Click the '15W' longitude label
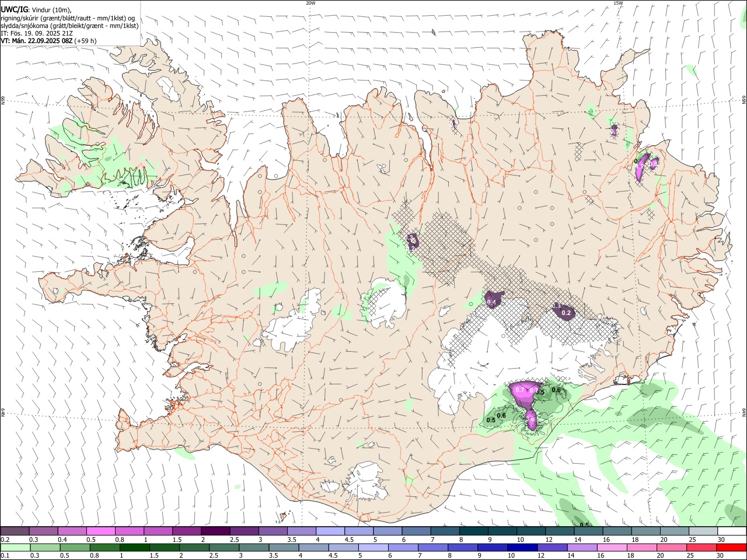This screenshot has width=747, height=560. 618,3
